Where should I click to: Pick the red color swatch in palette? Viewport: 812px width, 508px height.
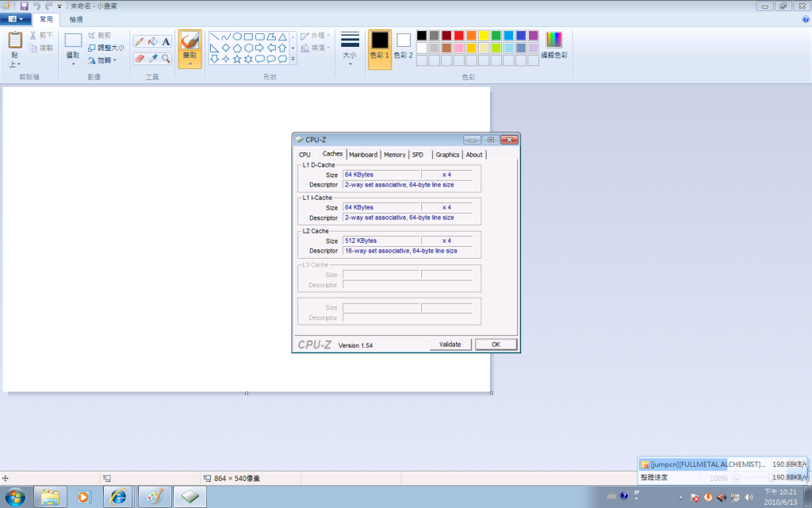pyautogui.click(x=458, y=36)
